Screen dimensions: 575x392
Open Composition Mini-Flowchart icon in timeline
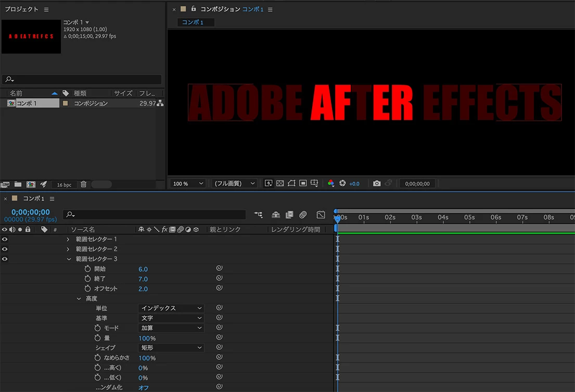pos(259,215)
